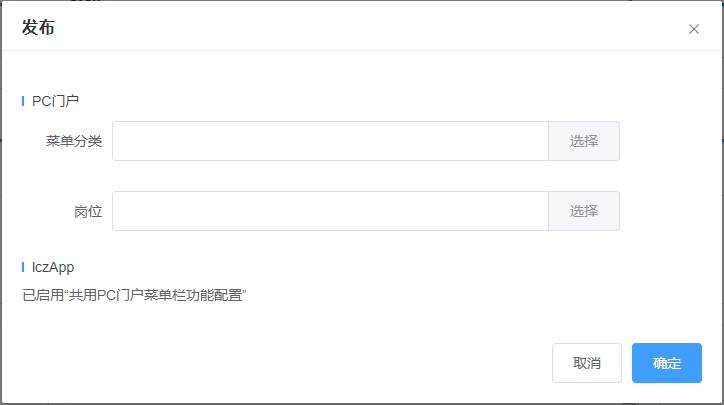Confirm publishing with the 确定 button
This screenshot has width=724, height=405.
[667, 363]
